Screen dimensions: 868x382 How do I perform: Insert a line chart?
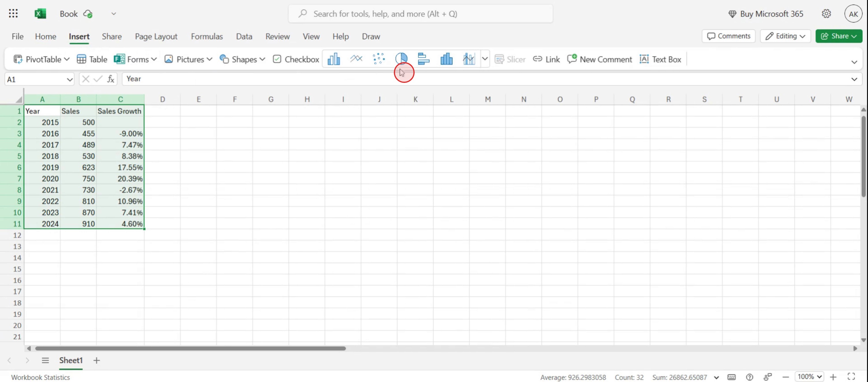click(x=356, y=59)
